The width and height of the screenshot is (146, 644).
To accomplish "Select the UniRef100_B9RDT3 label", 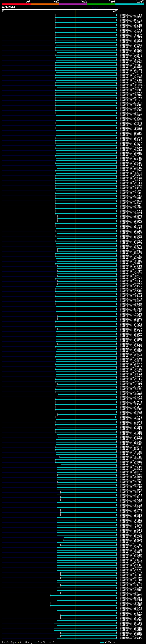I will 131,42.
